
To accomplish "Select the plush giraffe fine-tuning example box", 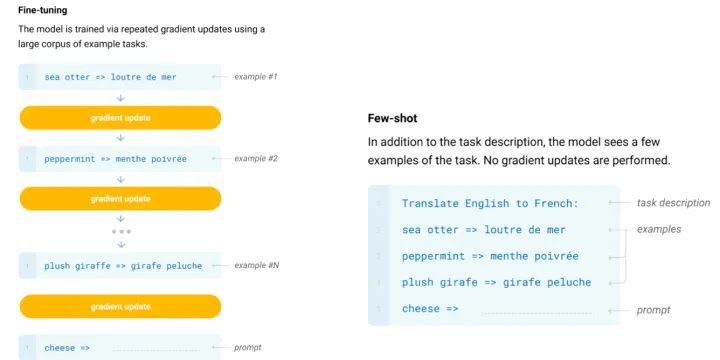I will point(120,265).
